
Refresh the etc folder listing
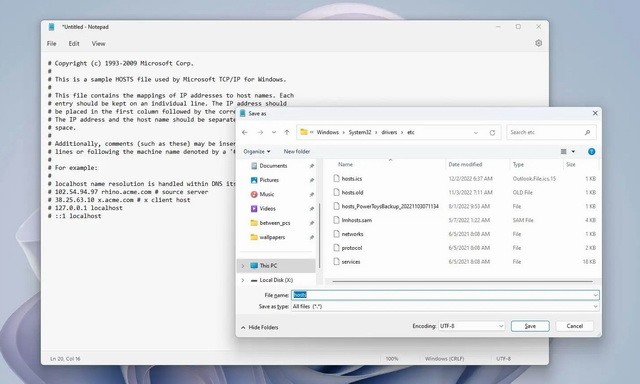pos(492,133)
